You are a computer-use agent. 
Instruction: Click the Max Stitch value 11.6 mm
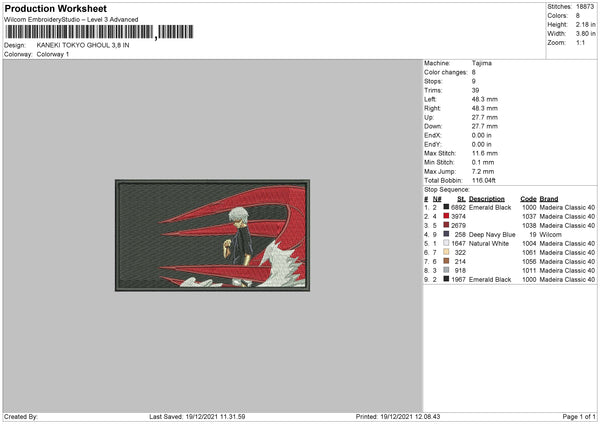click(485, 153)
